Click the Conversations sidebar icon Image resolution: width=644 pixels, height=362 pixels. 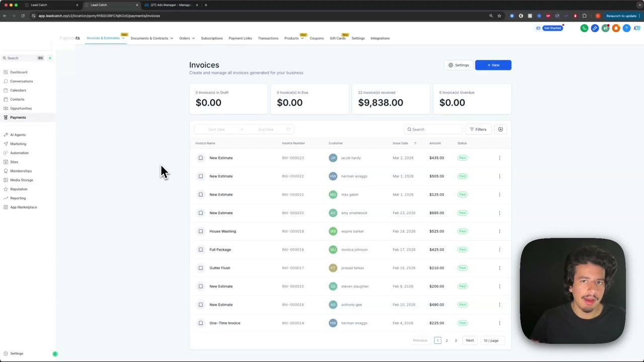tap(6, 81)
